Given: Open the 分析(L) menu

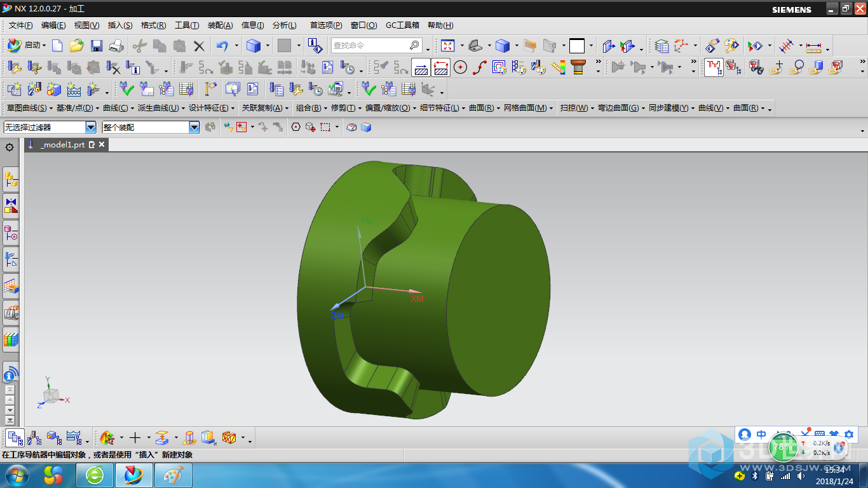Looking at the screenshot, I should click(x=284, y=25).
